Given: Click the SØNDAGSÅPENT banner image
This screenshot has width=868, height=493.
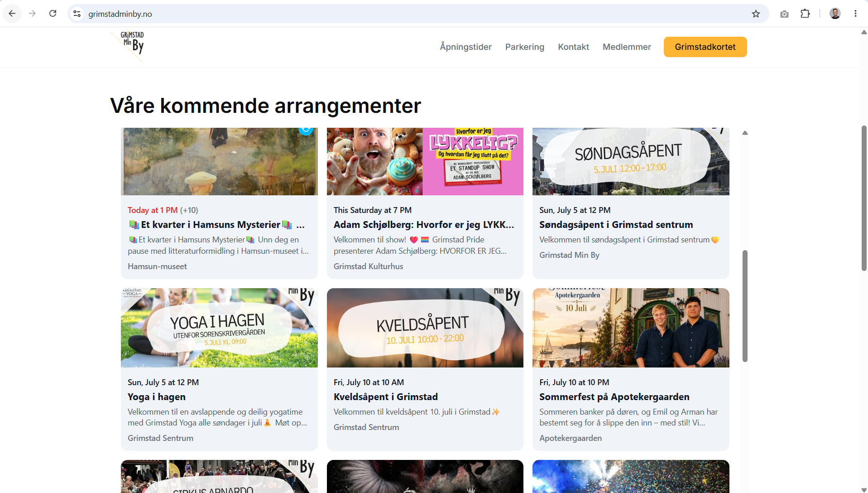Looking at the screenshot, I should pyautogui.click(x=631, y=161).
